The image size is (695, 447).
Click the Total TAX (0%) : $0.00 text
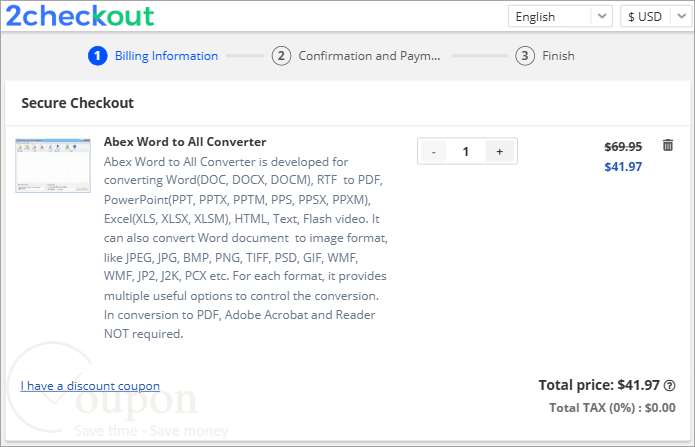point(612,408)
